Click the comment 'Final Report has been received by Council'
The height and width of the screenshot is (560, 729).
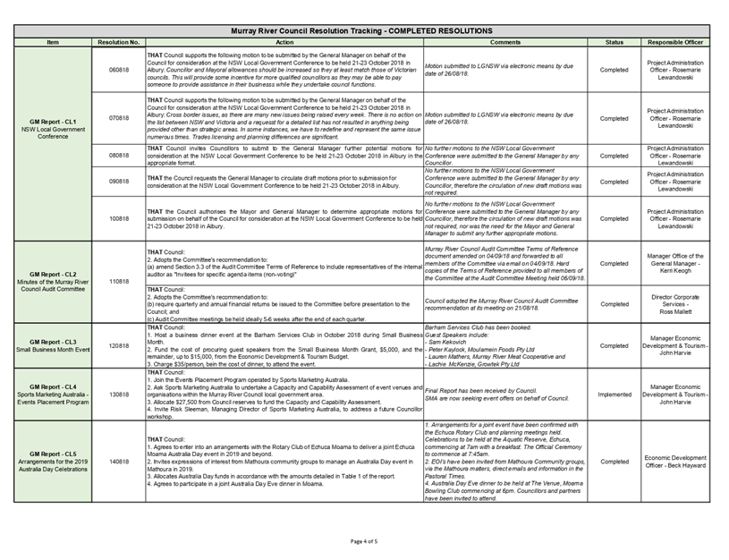coord(480,391)
